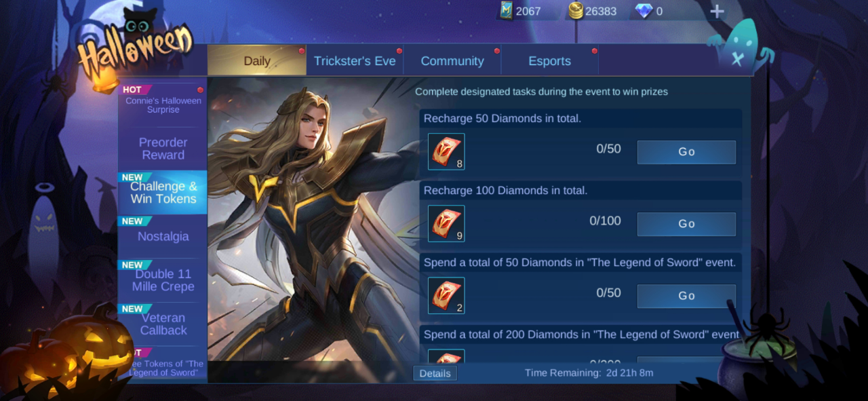Click the token reward icon showing 8
The height and width of the screenshot is (401, 868).
446,151
